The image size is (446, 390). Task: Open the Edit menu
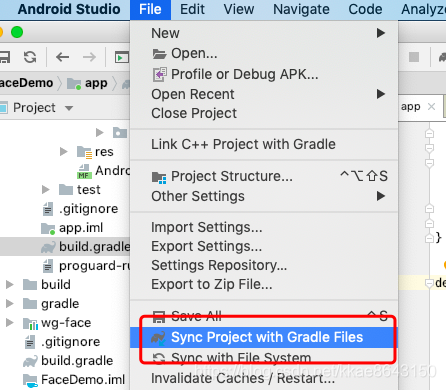pos(192,9)
